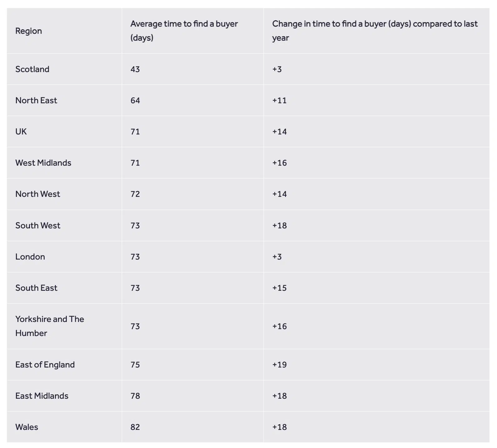
Task: Click the North East region cell
Action: coord(36,100)
